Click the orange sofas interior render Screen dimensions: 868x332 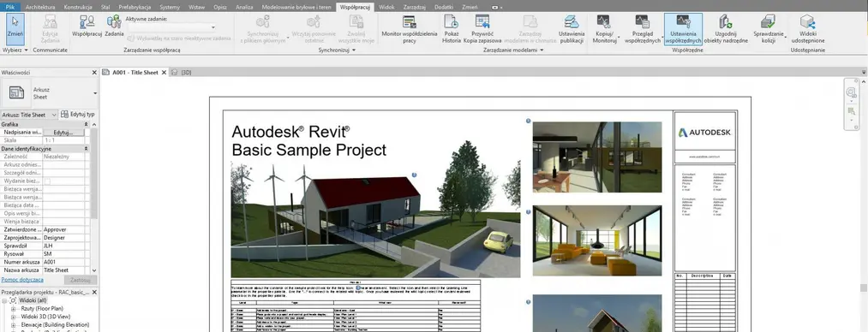(597, 240)
